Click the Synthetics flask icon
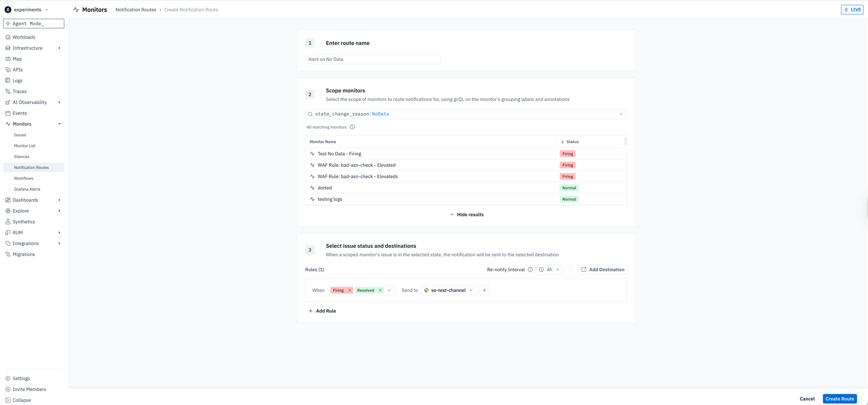 [x=8, y=222]
